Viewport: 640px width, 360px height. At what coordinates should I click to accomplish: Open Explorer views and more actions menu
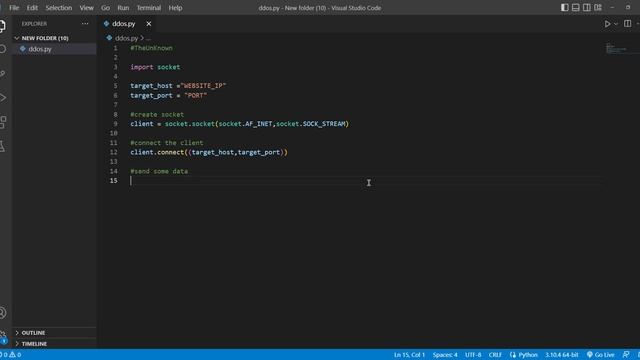pos(85,24)
